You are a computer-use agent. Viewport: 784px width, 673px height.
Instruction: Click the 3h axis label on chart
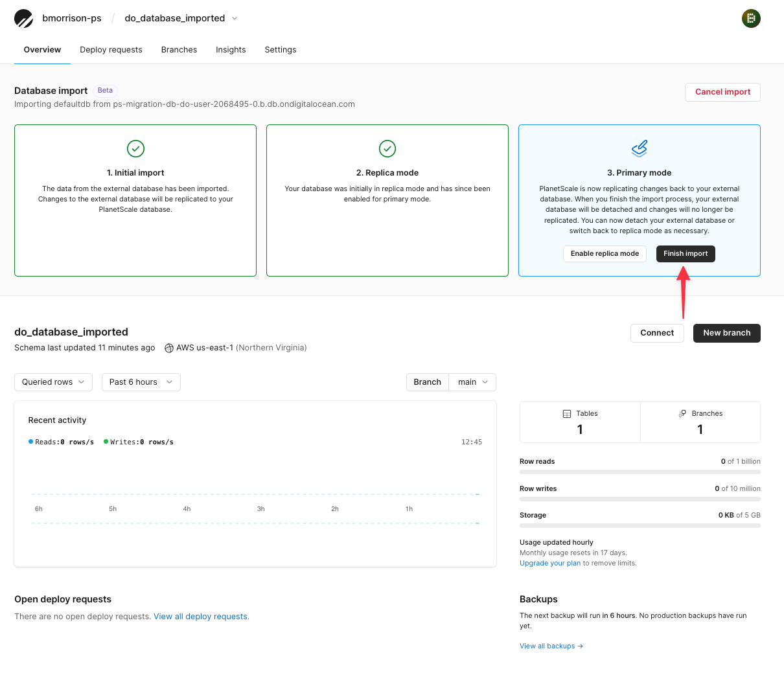261,509
